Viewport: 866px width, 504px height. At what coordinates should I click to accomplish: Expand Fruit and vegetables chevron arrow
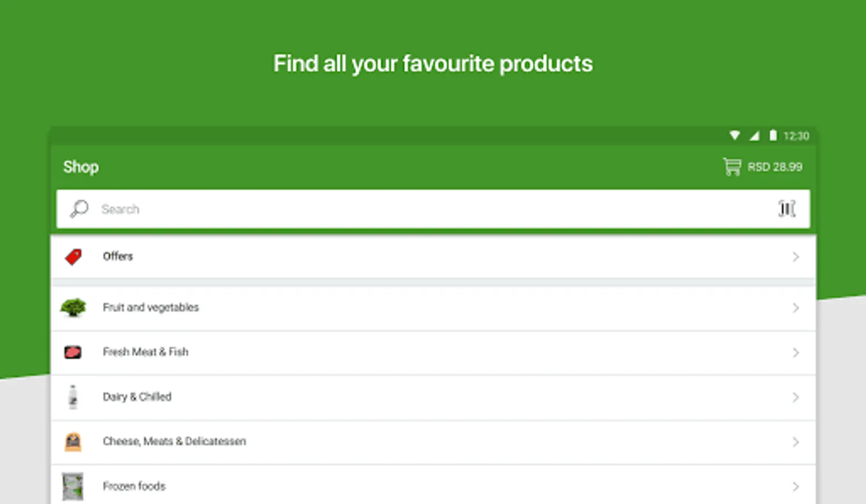pyautogui.click(x=795, y=307)
